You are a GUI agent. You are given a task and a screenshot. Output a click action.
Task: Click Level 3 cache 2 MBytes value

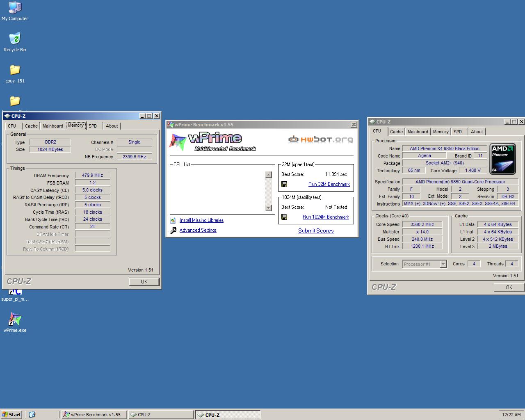498,246
